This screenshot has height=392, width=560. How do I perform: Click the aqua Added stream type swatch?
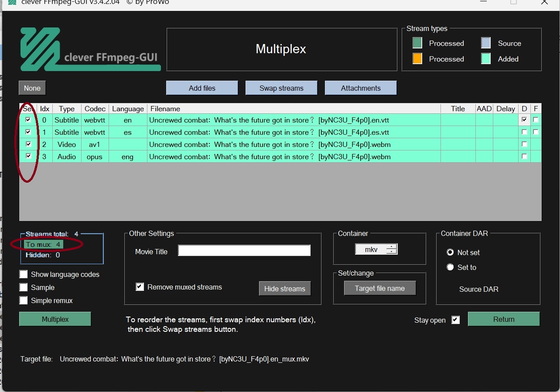pos(486,58)
